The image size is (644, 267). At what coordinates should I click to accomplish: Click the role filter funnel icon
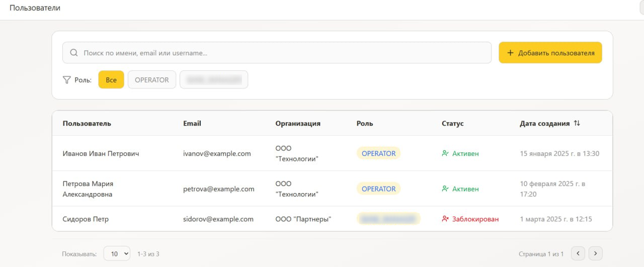click(x=66, y=80)
